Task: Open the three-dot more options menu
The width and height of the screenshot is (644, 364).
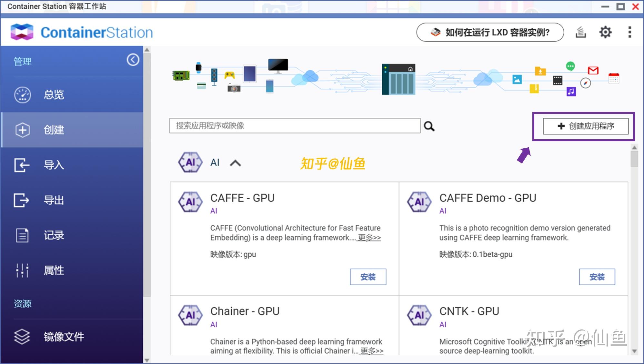Action: pyautogui.click(x=629, y=32)
